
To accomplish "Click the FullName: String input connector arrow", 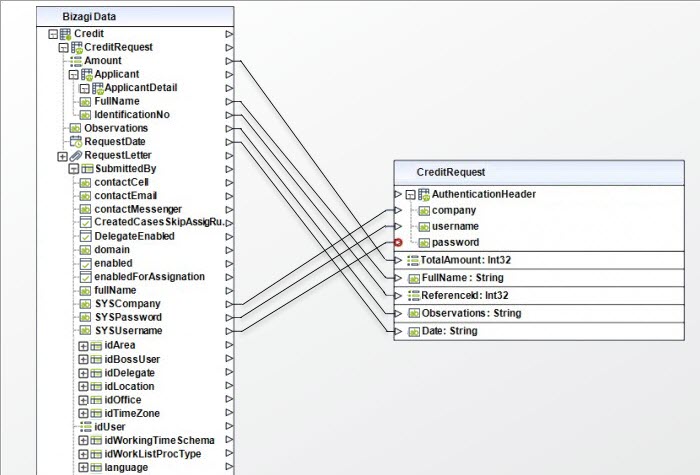I will 398,278.
